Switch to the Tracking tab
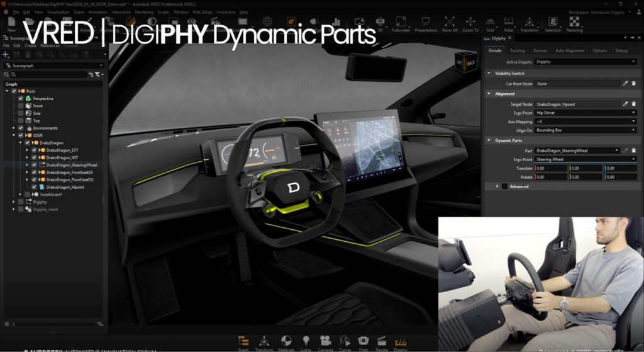This screenshot has width=644, height=352. coord(517,50)
